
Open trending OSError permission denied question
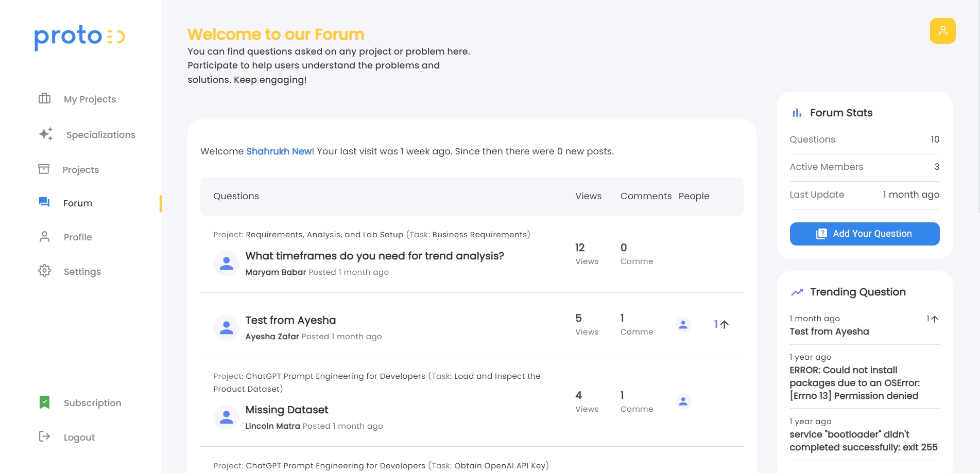point(854,383)
